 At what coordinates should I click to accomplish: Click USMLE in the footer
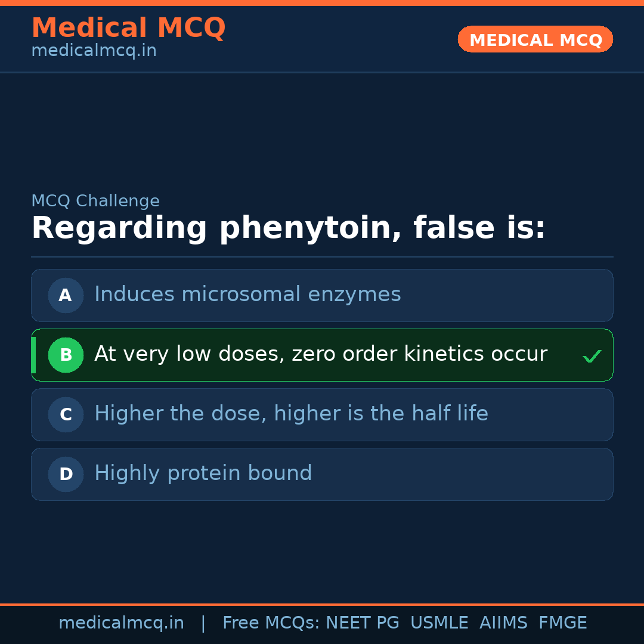[x=439, y=623]
